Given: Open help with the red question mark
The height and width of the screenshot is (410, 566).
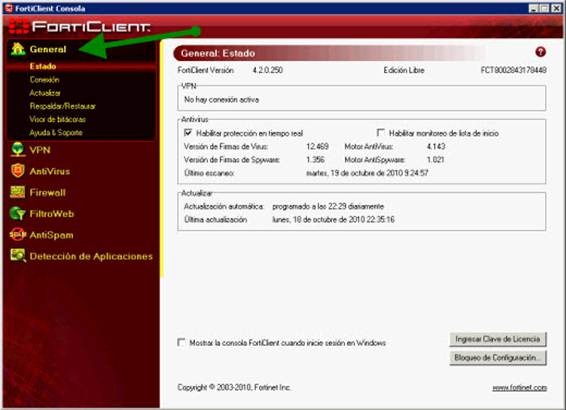Looking at the screenshot, I should [x=540, y=52].
